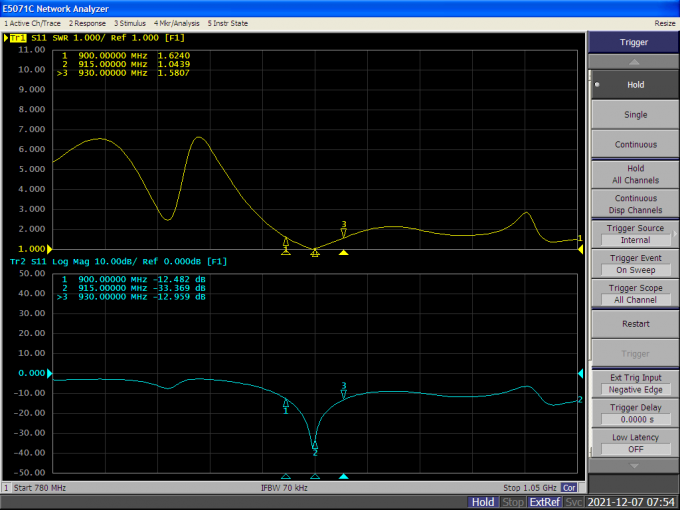Open Trigger Source Internal selector
The image size is (680, 510).
(x=635, y=234)
